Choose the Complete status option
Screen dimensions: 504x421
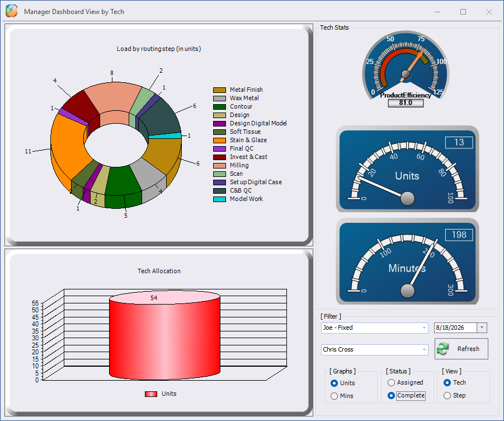(391, 396)
